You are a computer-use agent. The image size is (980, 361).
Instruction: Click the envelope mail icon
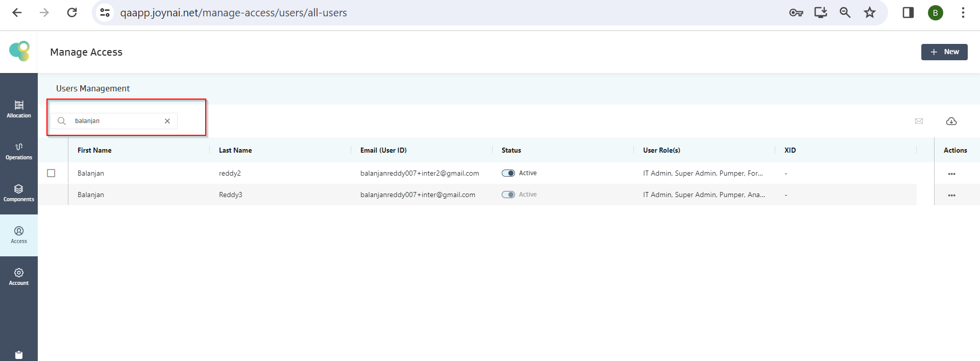point(919,121)
